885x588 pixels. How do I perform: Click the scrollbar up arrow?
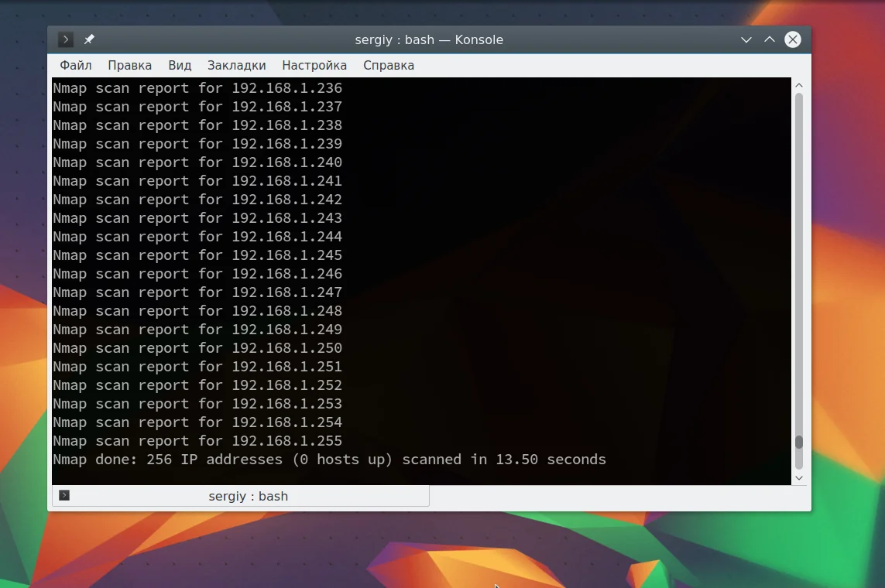798,85
